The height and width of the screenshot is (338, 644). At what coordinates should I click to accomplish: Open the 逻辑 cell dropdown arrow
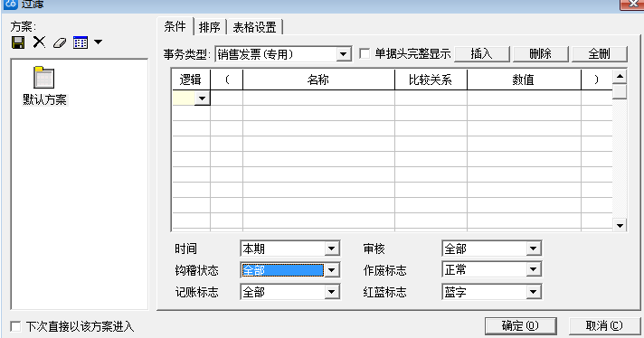tap(202, 99)
